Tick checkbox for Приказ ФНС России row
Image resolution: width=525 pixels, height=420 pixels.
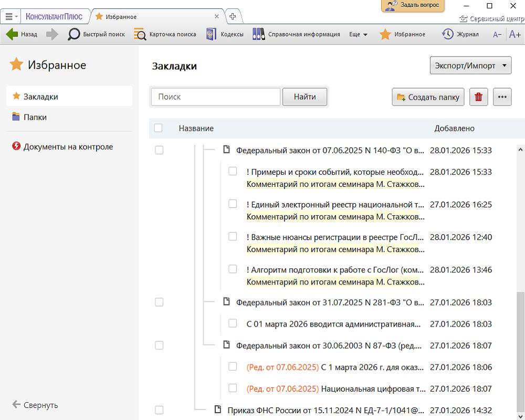coord(159,410)
